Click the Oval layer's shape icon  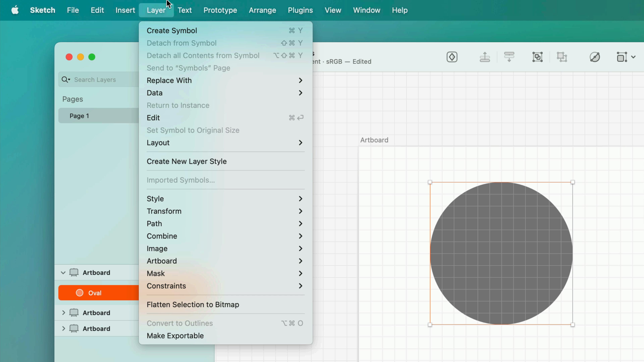click(79, 293)
